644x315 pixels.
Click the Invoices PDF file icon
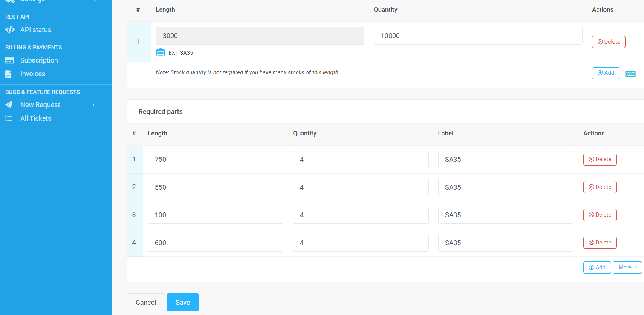tap(8, 74)
